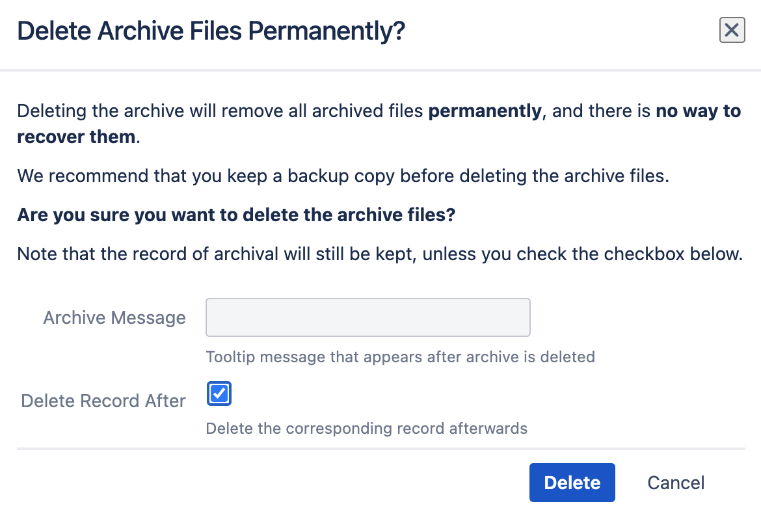The width and height of the screenshot is (761, 532).
Task: Confirm with the blue Delete button
Action: tap(572, 483)
